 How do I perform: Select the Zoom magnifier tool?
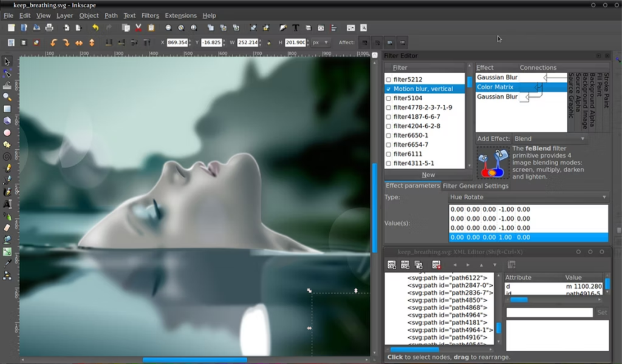(7, 96)
